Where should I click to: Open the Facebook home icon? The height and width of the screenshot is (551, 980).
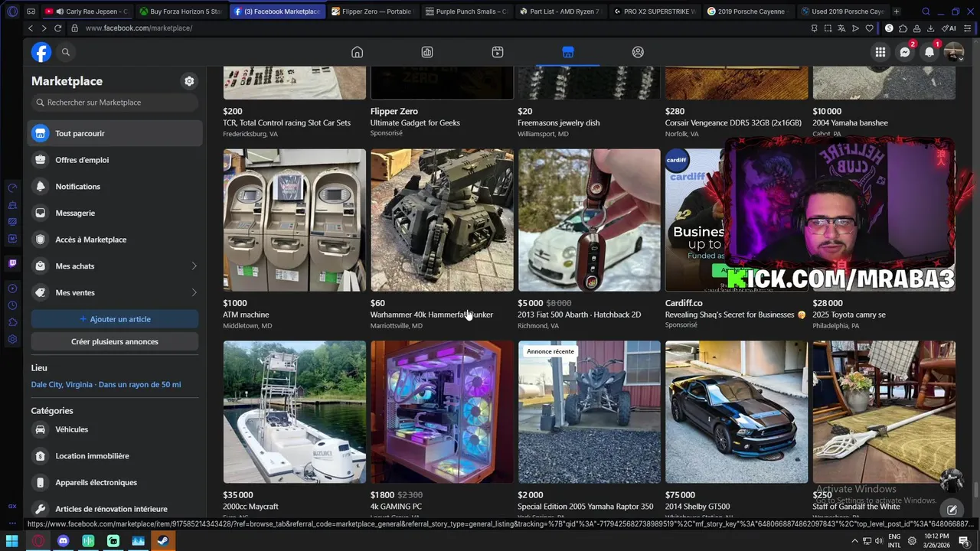357,52
